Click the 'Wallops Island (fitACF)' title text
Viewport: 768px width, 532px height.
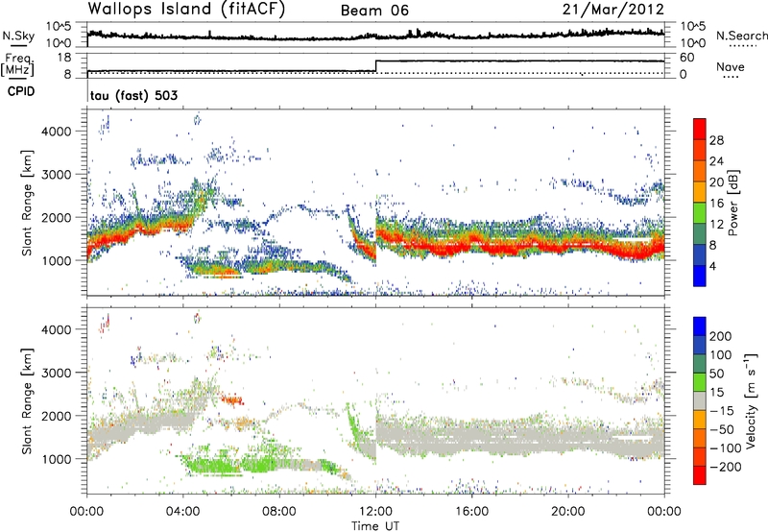click(186, 9)
